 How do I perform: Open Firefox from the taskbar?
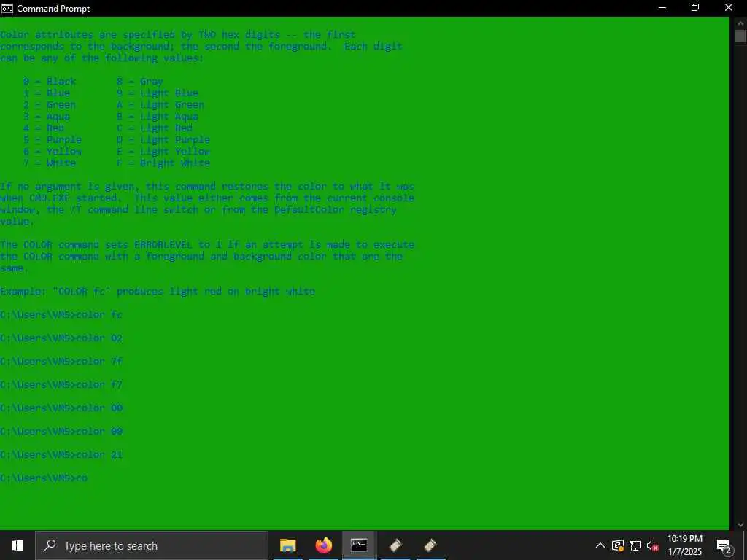(323, 545)
